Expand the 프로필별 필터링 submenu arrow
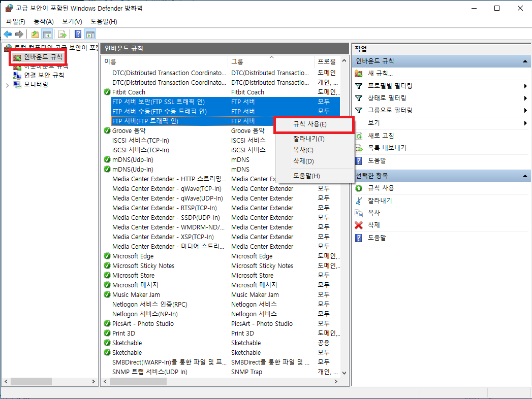 (x=525, y=86)
